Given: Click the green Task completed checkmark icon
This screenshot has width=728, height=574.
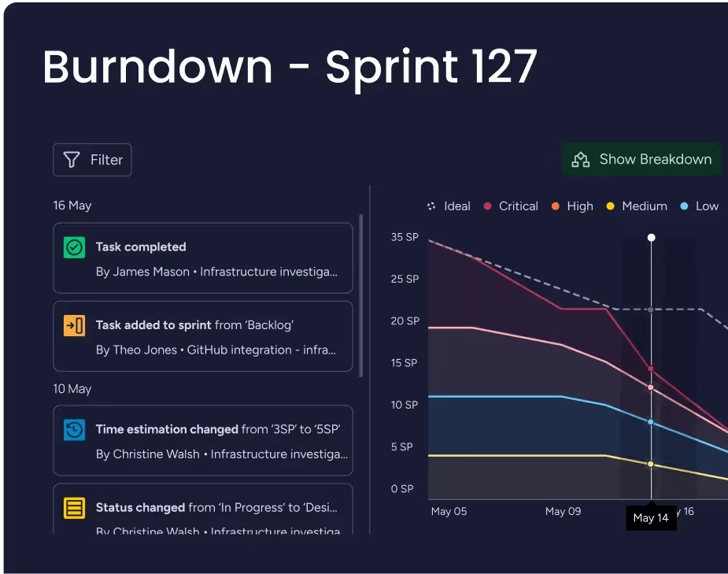Looking at the screenshot, I should (74, 247).
